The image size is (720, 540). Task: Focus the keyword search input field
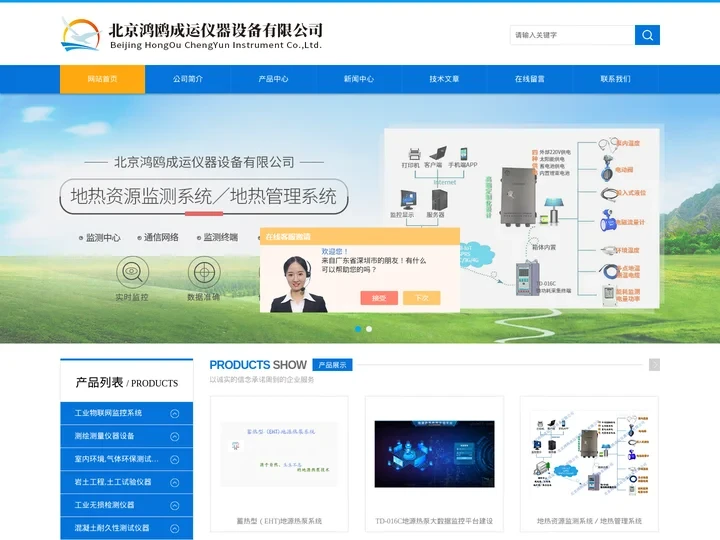(572, 35)
